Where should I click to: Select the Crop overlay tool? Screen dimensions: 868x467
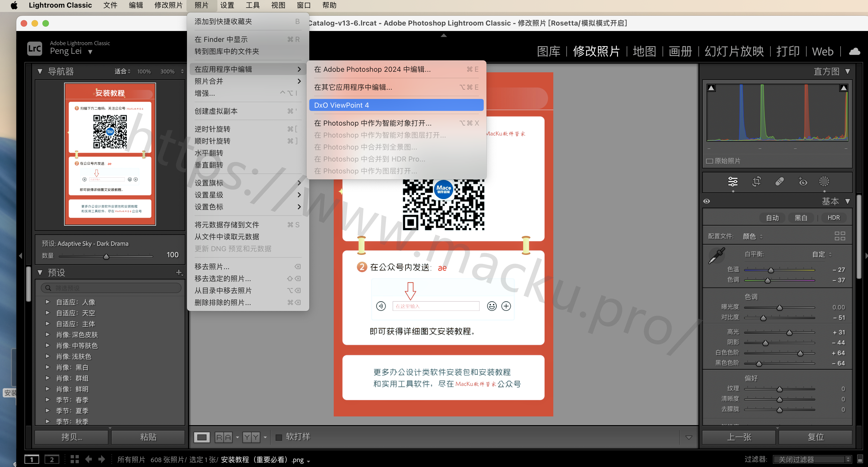pos(757,182)
